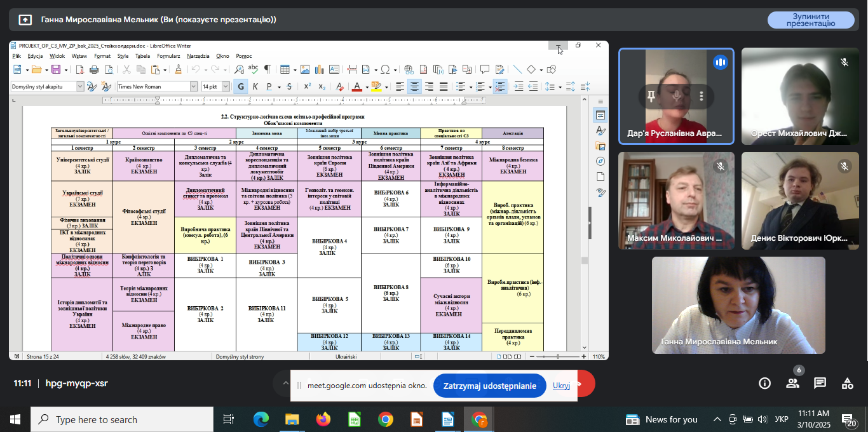Viewport: 868px width, 432px height.
Task: Click the Windows taskbar search box
Action: 122,419
